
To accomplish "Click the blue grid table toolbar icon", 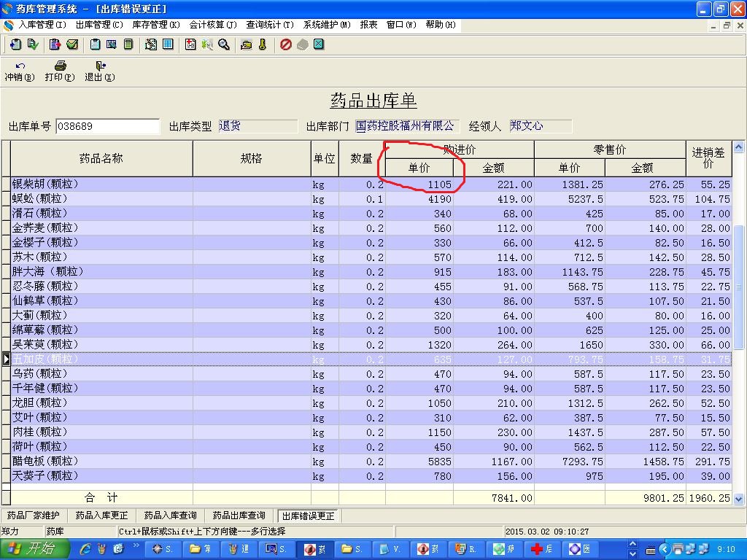I will point(168,44).
